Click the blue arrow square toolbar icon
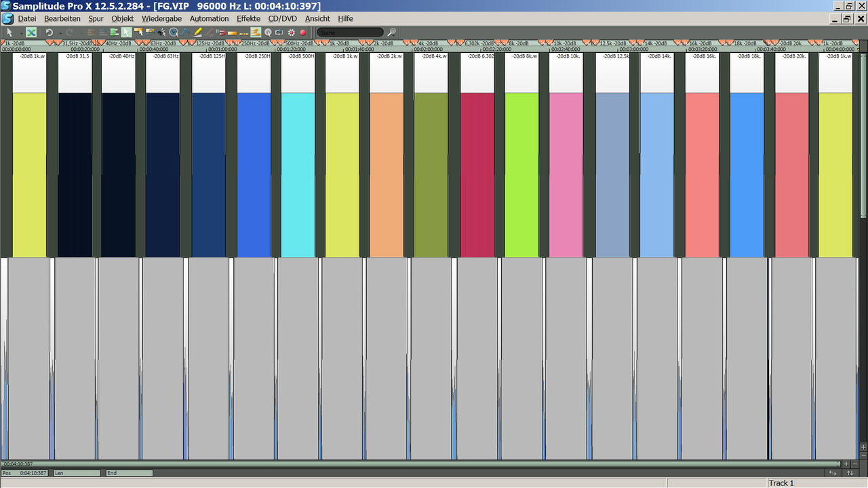 point(279,32)
